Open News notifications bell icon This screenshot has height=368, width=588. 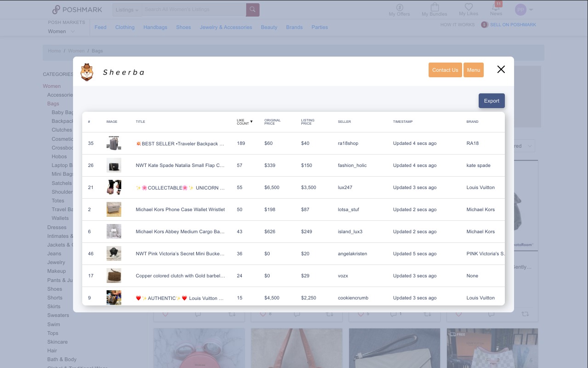496,8
